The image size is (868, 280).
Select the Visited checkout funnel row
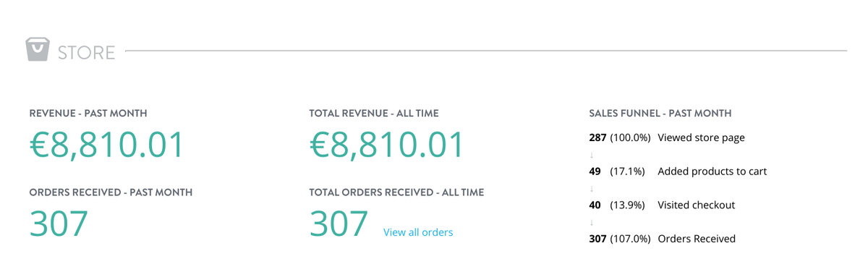(662, 205)
